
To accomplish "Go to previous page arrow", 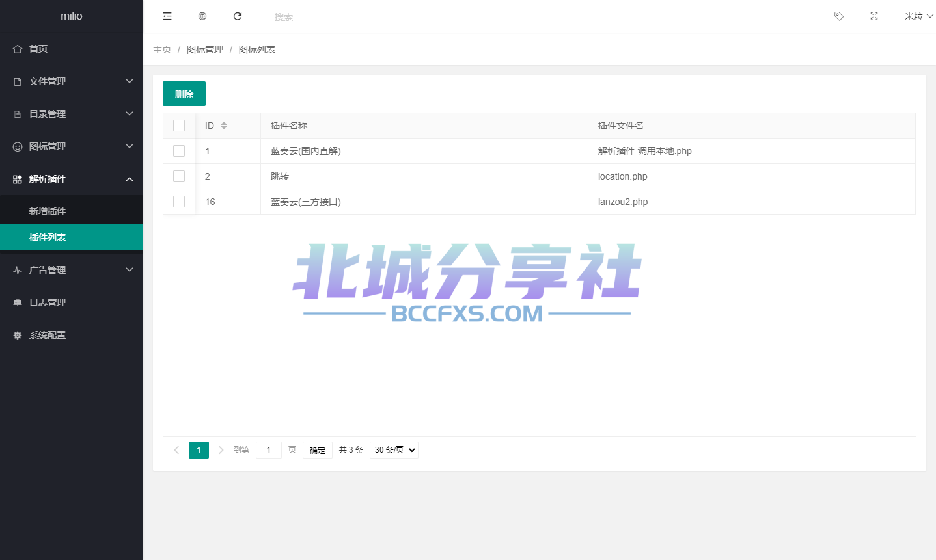I will click(176, 450).
